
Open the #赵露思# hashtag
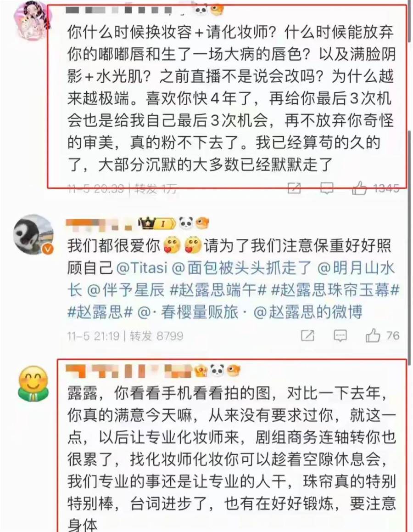coord(100,312)
